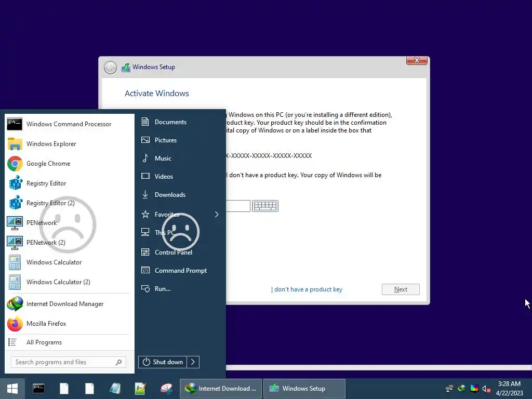The image size is (532, 399).
Task: Expand shut down options arrow
Action: (x=193, y=362)
